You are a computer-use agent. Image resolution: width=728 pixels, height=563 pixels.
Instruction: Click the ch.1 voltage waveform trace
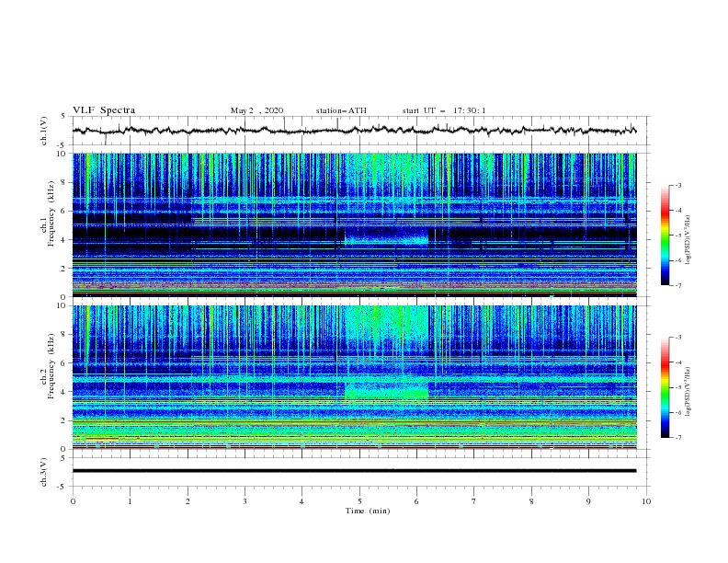click(354, 131)
